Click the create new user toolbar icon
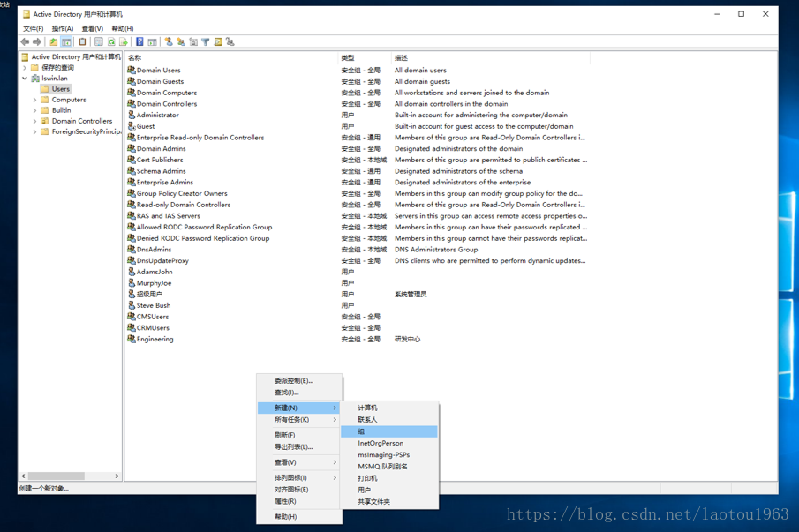 coord(169,41)
